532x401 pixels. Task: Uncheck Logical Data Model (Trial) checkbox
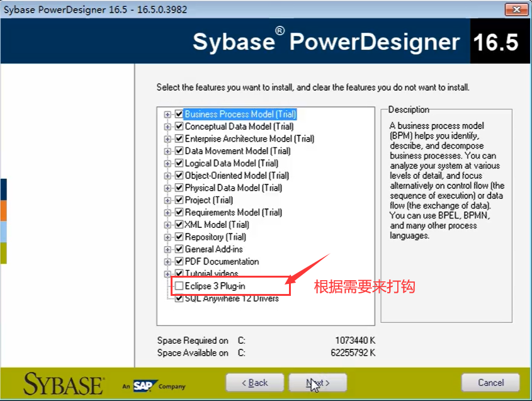click(x=179, y=163)
